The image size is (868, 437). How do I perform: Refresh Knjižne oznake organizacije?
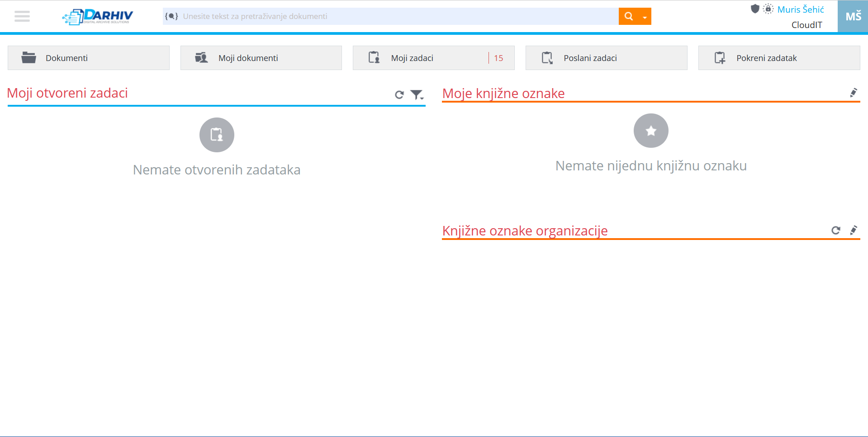click(836, 230)
